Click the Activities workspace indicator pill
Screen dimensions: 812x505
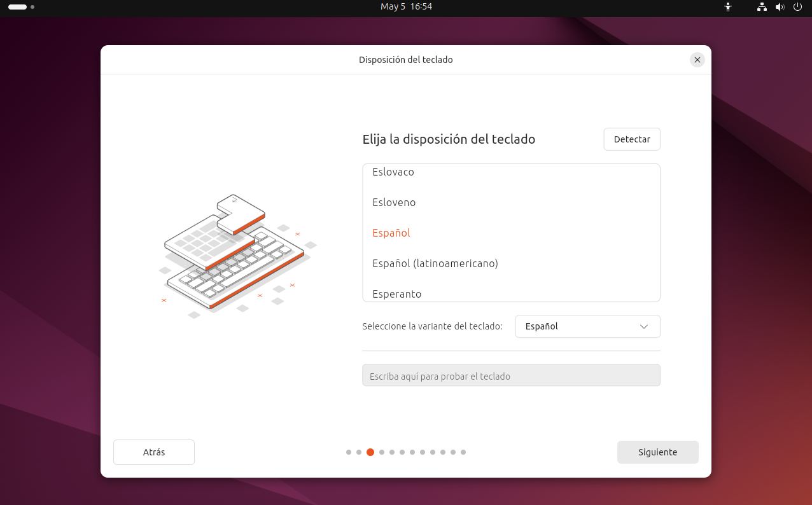coord(18,7)
